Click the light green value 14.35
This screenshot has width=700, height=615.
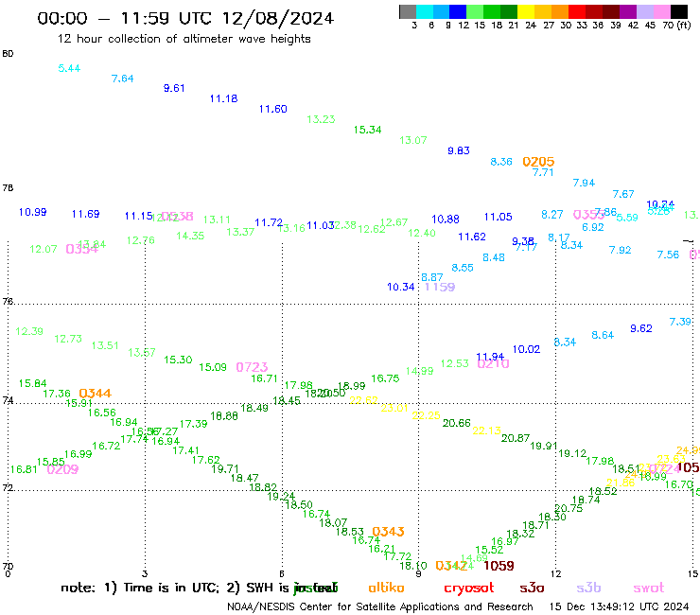pos(190,236)
